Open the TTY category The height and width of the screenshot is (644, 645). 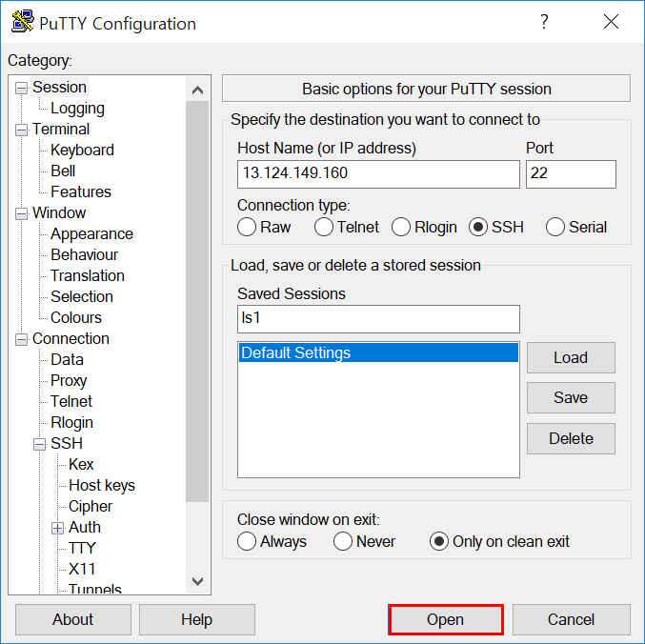[82, 549]
